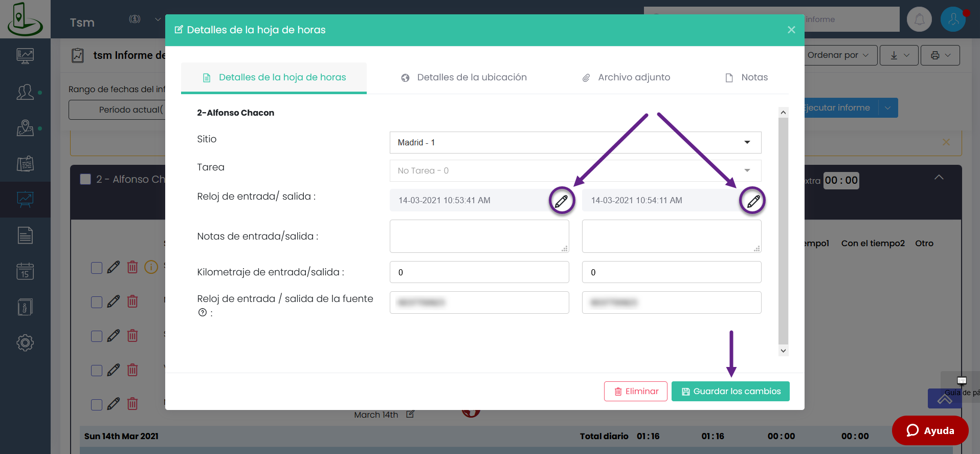
Task: Click the clock-in kilometraje input field
Action: pyautogui.click(x=479, y=272)
